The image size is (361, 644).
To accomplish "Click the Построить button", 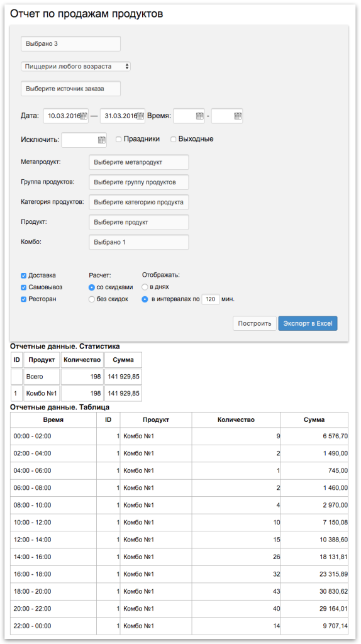I will [255, 323].
